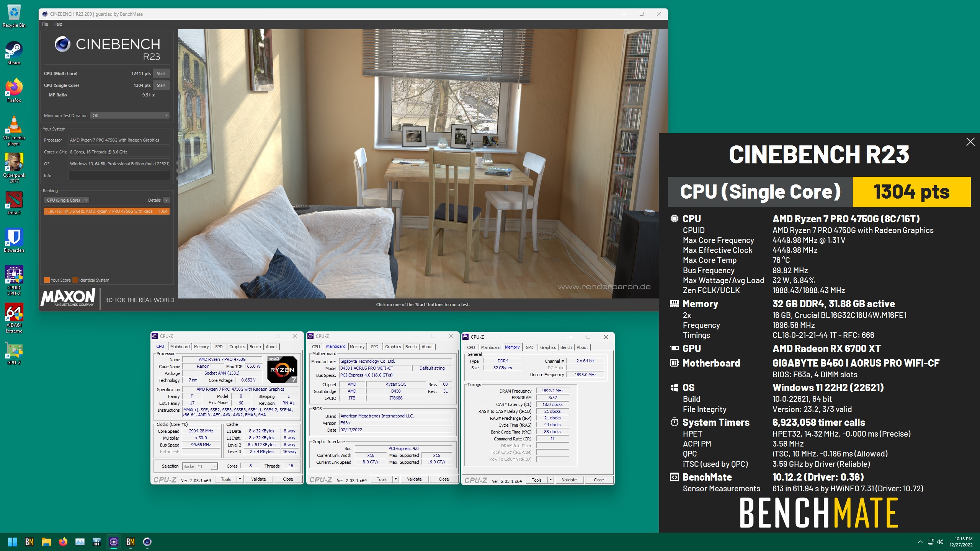The height and width of the screenshot is (551, 980).
Task: Click Tools in first CPU-Z window
Action: (226, 479)
